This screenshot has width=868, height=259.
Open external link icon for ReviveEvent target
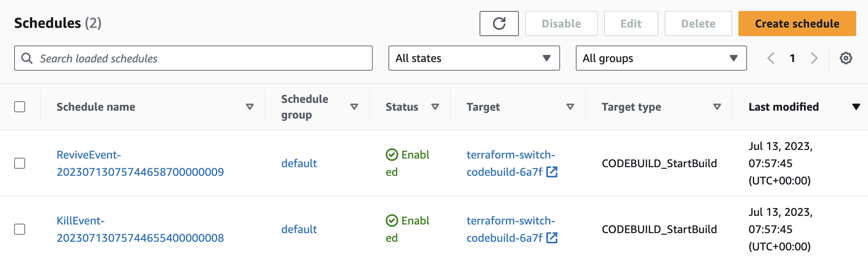pyautogui.click(x=552, y=172)
